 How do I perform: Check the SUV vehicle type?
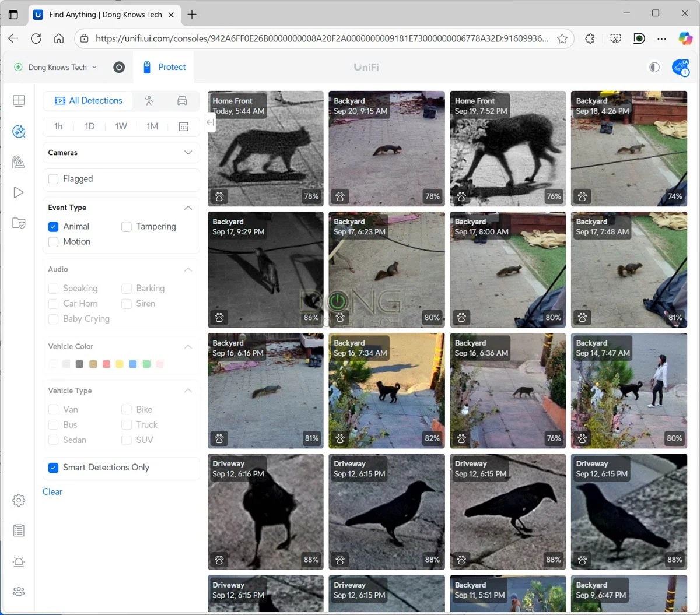[126, 440]
